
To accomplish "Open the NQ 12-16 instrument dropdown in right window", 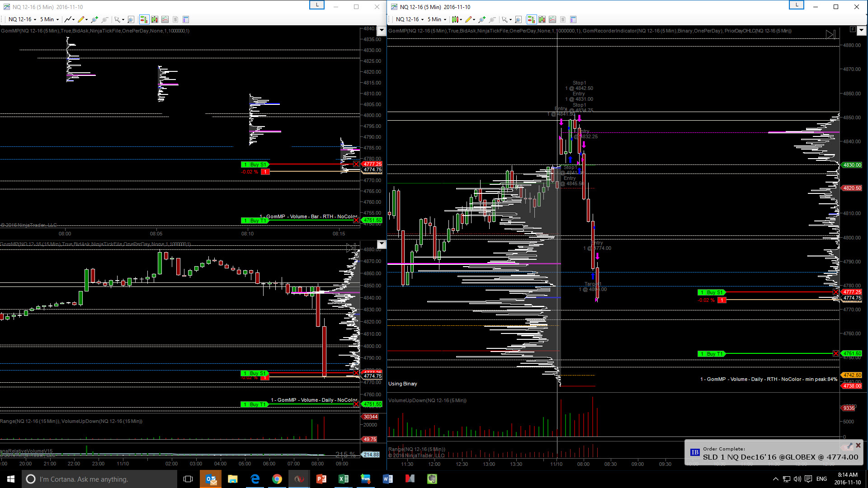I will coord(410,19).
